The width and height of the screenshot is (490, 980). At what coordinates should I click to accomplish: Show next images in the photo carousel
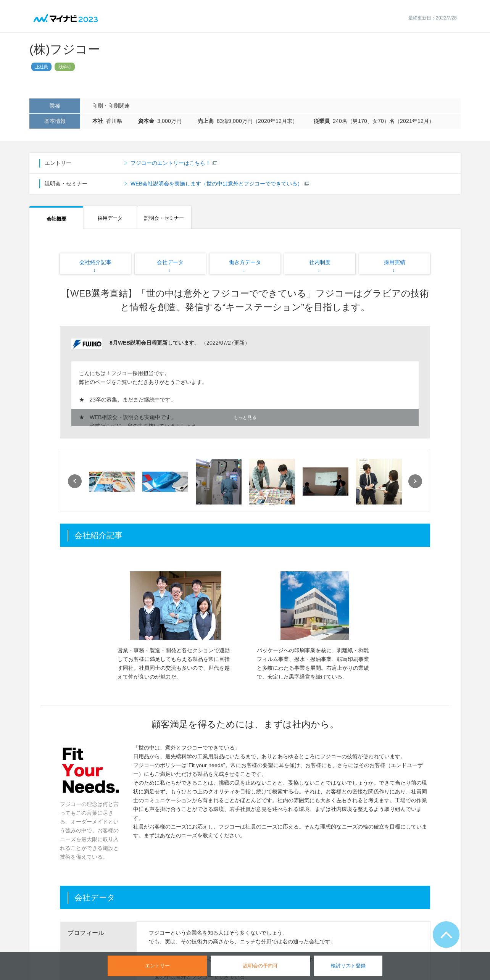pos(415,481)
